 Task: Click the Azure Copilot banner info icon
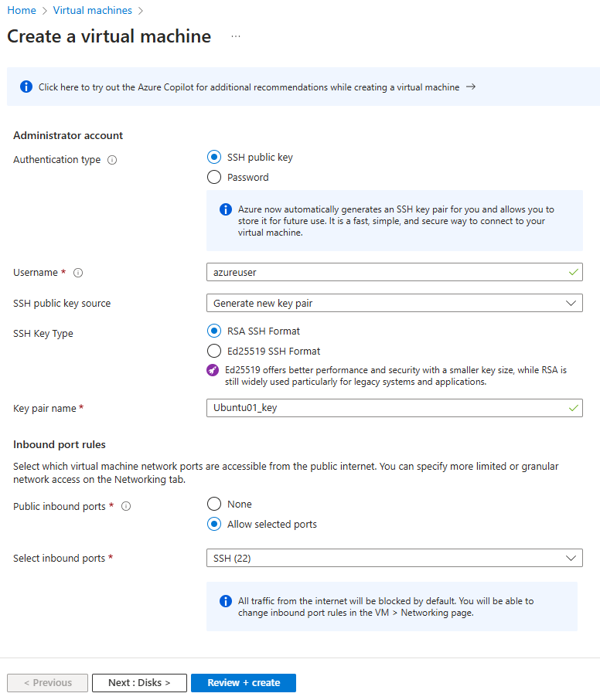tap(26, 87)
